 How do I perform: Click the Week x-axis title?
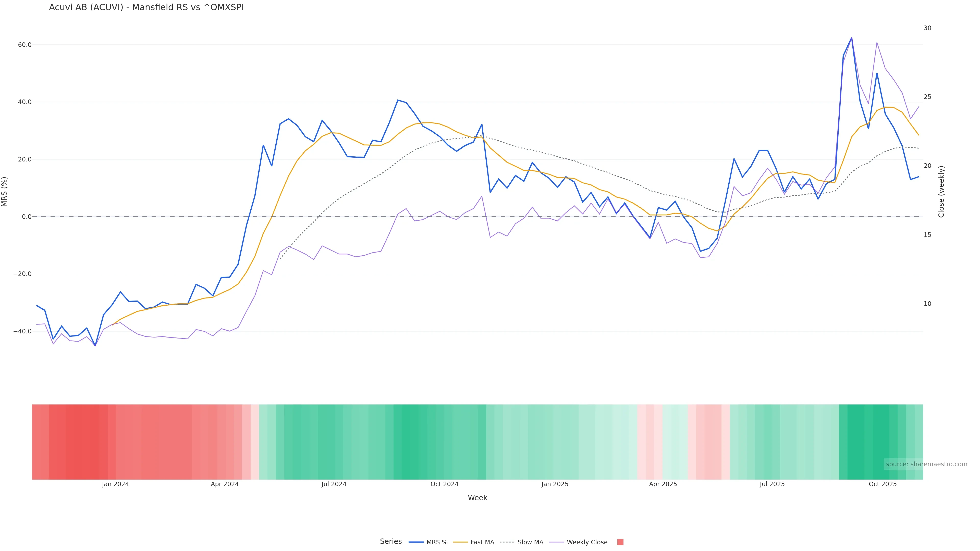(x=477, y=498)
